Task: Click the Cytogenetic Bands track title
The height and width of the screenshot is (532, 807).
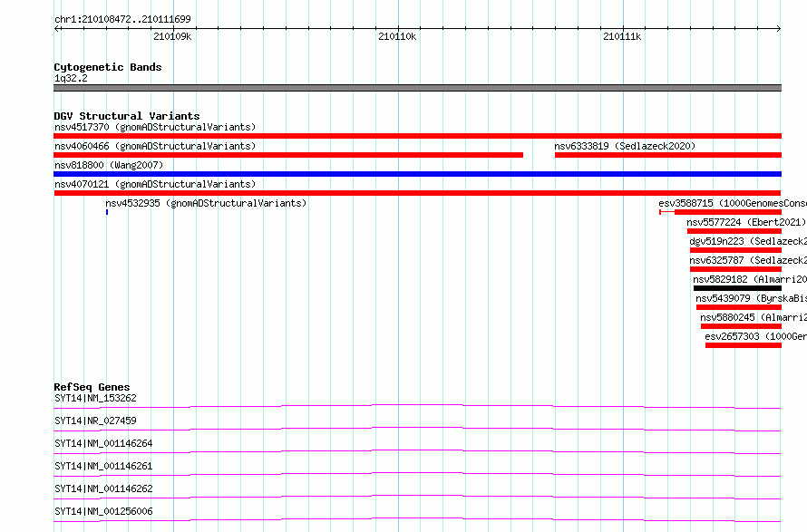Action: click(x=108, y=67)
